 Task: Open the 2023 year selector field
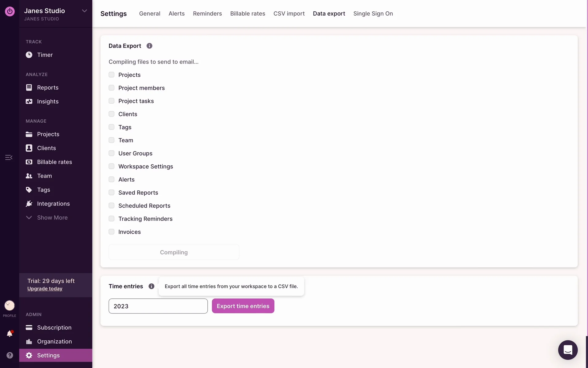(158, 306)
